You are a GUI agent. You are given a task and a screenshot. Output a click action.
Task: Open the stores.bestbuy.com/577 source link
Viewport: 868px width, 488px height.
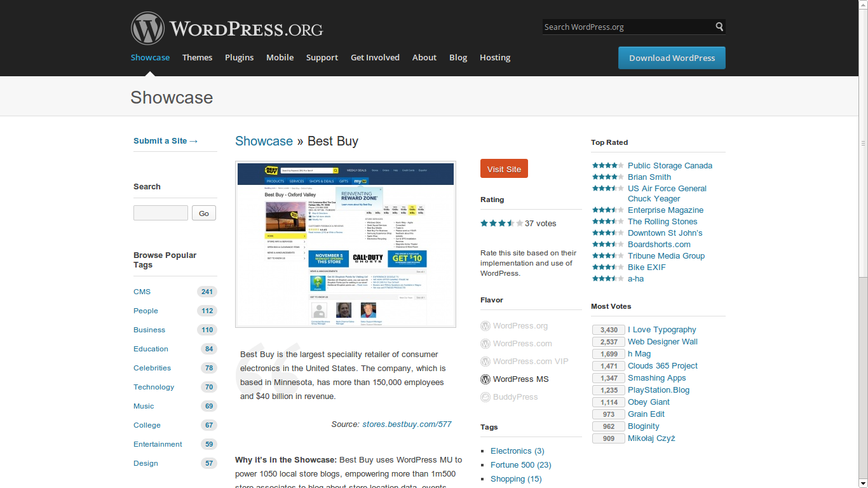click(x=407, y=424)
